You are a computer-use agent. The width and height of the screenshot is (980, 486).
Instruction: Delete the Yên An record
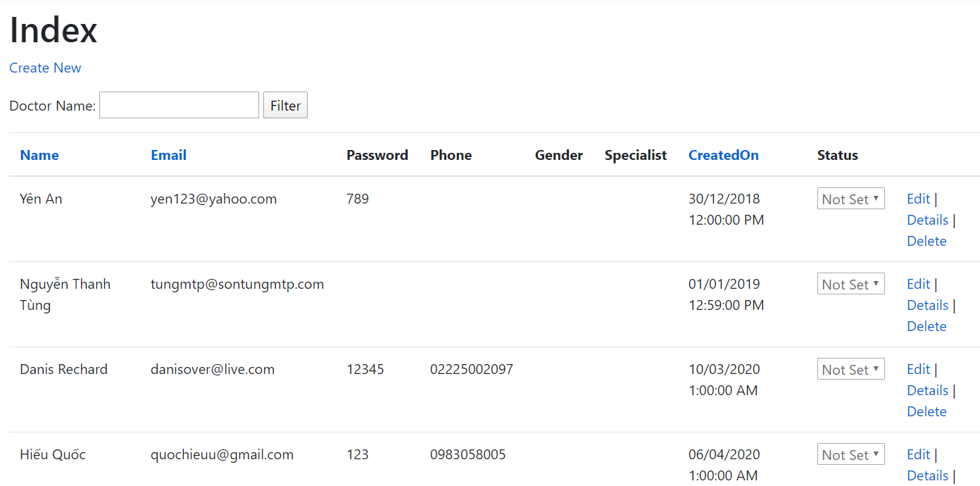(x=926, y=241)
